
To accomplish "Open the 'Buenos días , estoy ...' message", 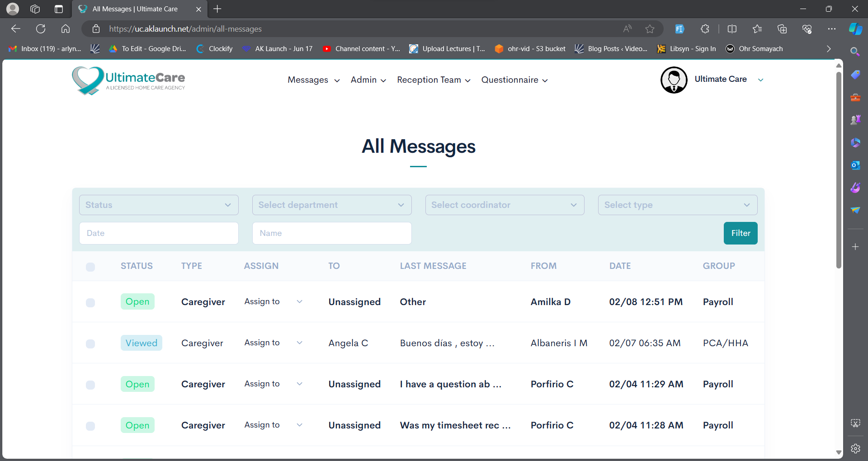I will (447, 343).
